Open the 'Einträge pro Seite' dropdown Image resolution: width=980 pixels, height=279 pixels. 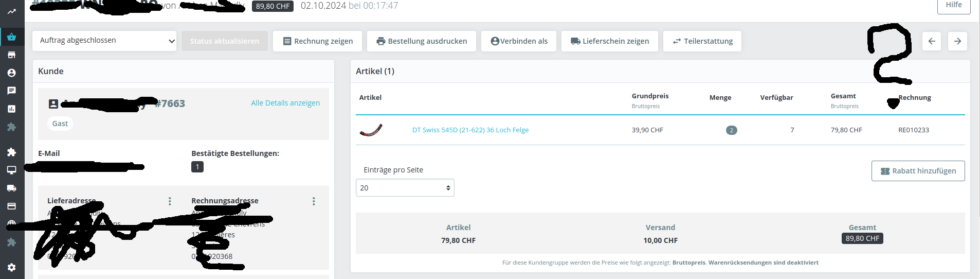point(405,188)
